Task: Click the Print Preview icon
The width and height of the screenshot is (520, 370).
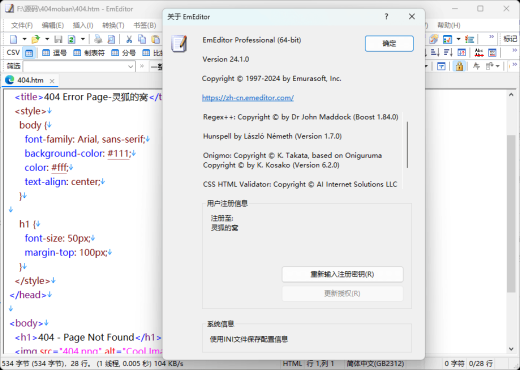Action: (111, 39)
